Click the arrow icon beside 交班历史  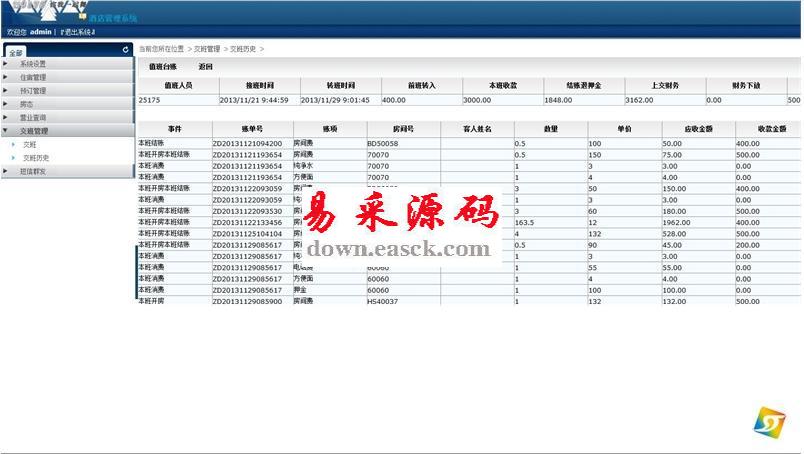point(14,157)
